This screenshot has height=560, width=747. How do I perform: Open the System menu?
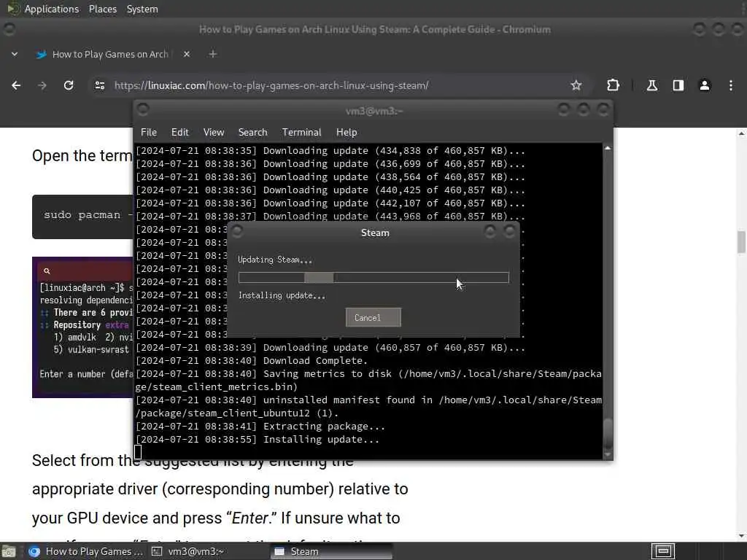click(x=142, y=9)
